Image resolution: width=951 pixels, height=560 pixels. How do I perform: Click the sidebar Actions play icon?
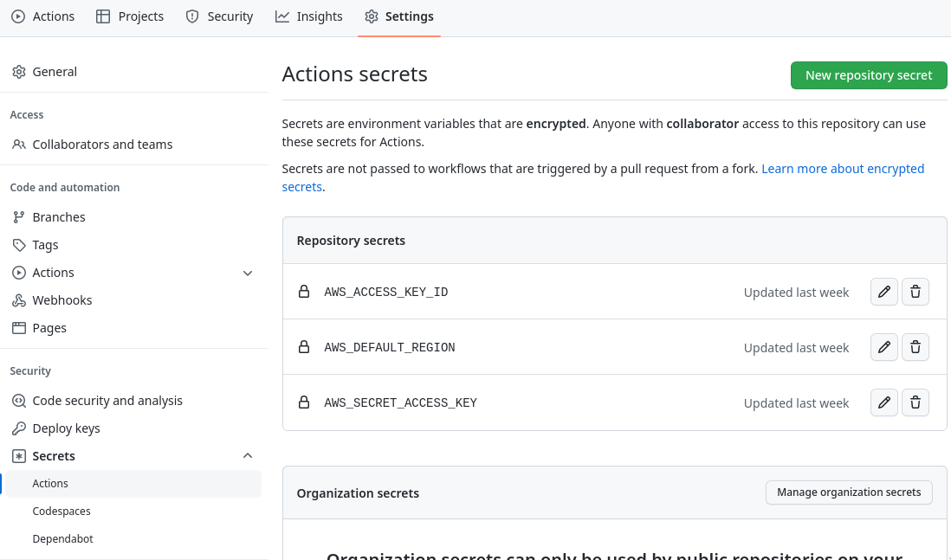pyautogui.click(x=19, y=273)
